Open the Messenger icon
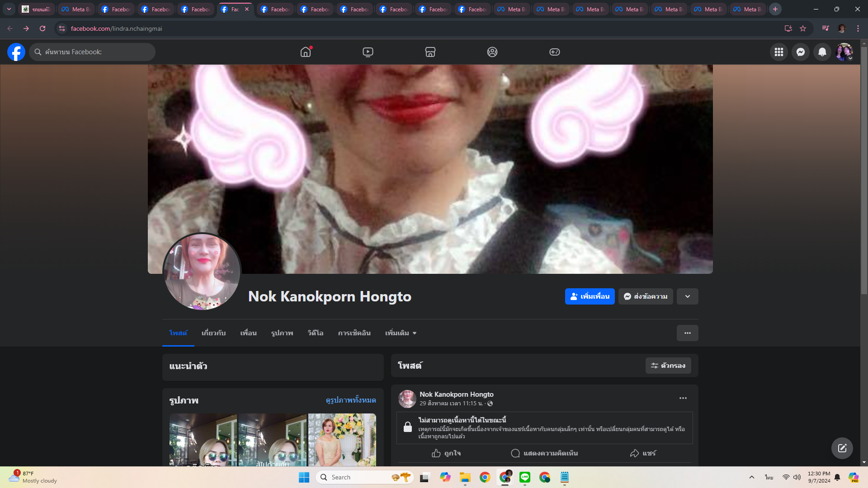 [x=800, y=52]
